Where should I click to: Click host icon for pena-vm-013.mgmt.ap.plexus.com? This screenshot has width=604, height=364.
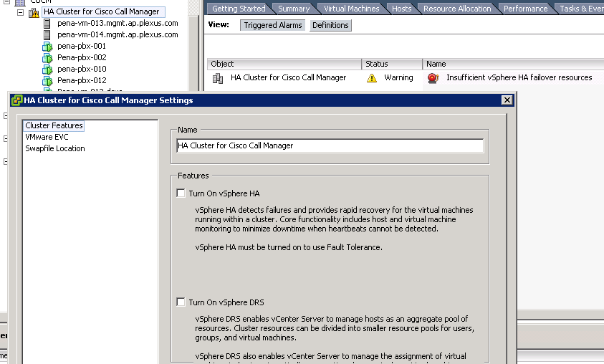47,24
